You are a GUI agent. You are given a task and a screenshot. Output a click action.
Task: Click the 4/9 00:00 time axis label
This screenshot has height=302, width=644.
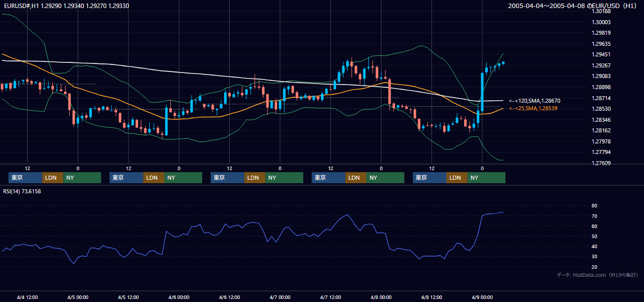[x=482, y=297]
